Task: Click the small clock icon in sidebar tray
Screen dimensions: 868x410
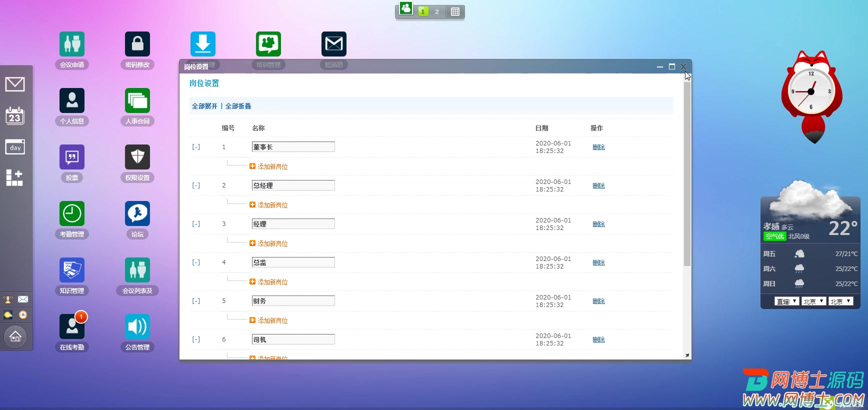Action: (23, 315)
